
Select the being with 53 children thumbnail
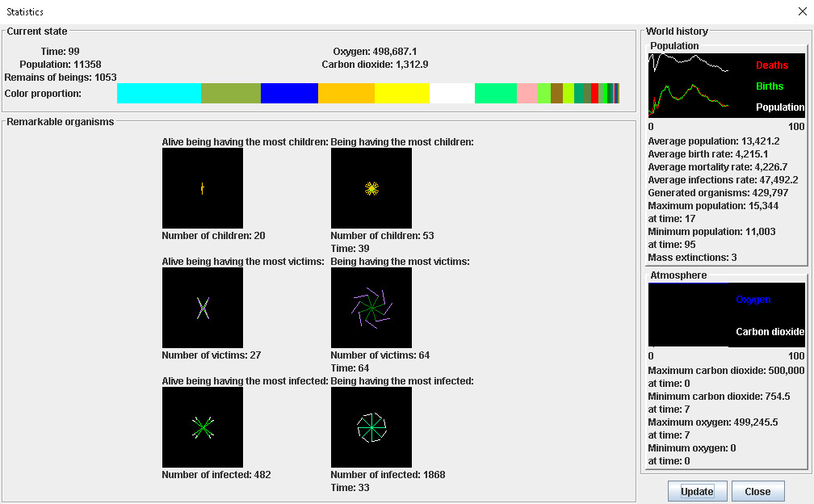point(371,188)
